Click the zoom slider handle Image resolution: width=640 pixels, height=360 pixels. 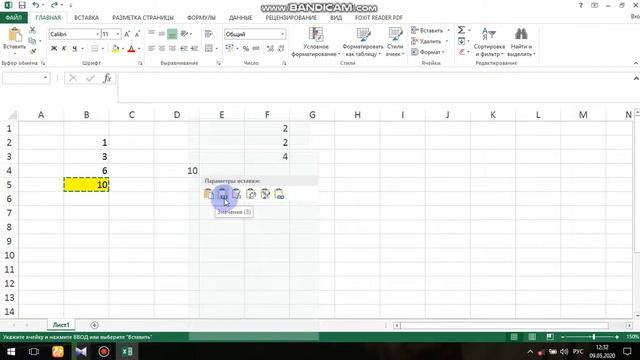tap(593, 337)
